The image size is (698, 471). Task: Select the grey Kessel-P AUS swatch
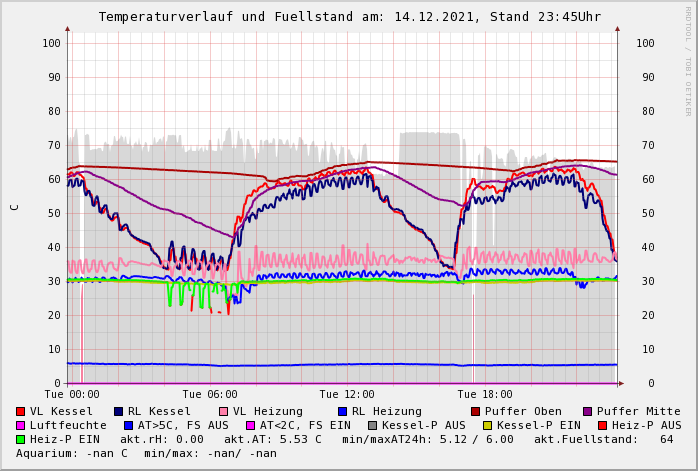[372, 426]
